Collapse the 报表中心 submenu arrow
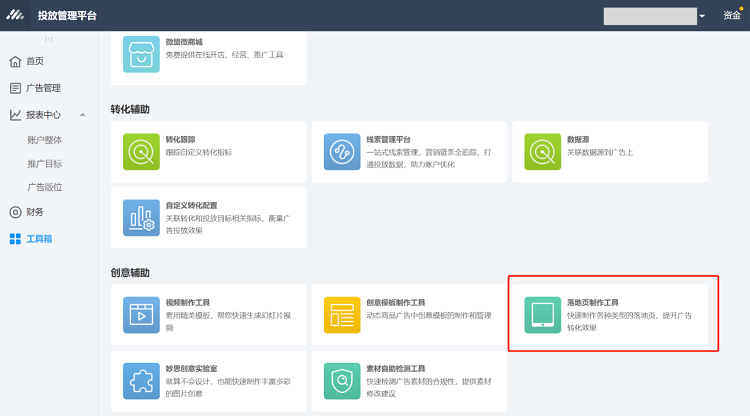This screenshot has height=416, width=750. [x=83, y=115]
